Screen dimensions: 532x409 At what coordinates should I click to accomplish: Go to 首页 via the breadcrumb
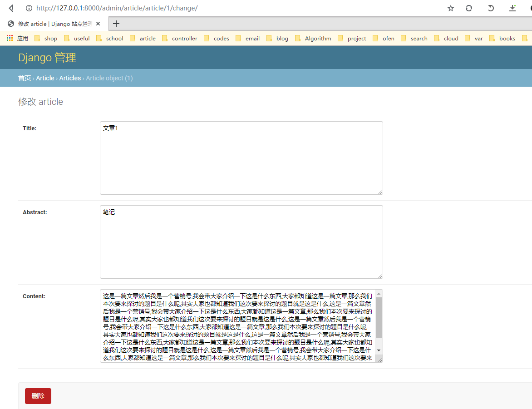pos(24,78)
